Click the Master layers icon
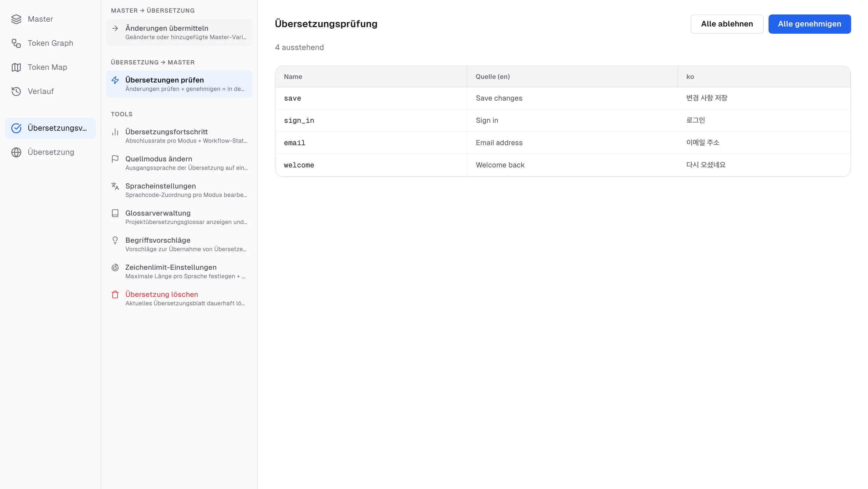 pos(16,19)
